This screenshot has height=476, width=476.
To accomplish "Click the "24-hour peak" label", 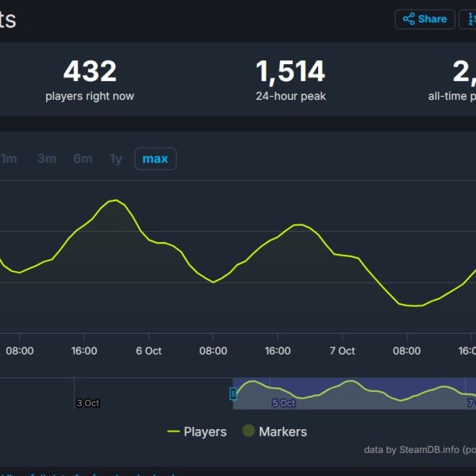I will (291, 96).
